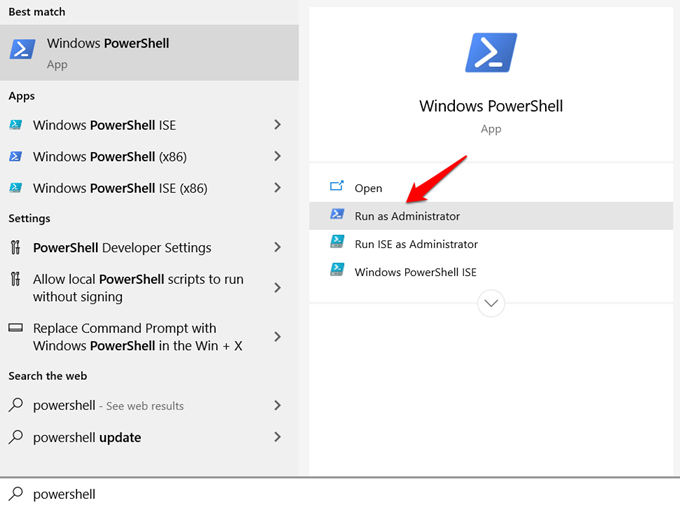Click the Run ISE as Administrator icon
Image resolution: width=680 pixels, height=507 pixels.
click(x=337, y=242)
